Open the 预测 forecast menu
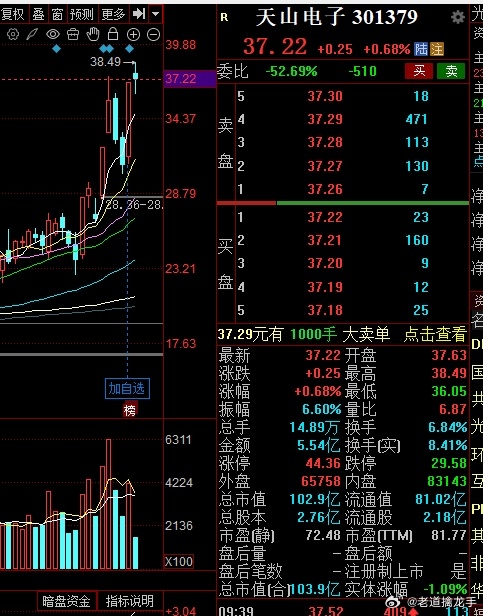483x616 pixels. click(x=82, y=15)
